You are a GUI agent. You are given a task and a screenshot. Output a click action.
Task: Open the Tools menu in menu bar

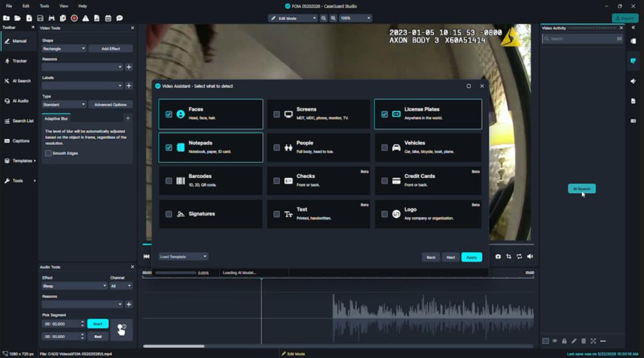pos(45,6)
